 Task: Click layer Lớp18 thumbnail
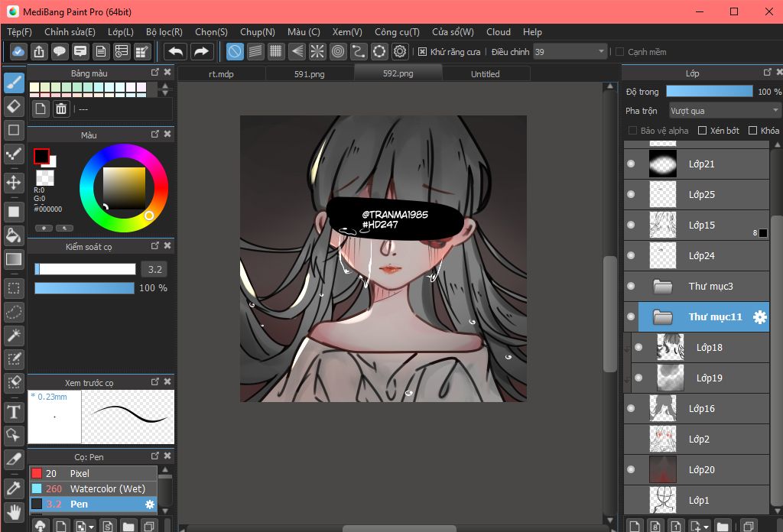(x=670, y=347)
